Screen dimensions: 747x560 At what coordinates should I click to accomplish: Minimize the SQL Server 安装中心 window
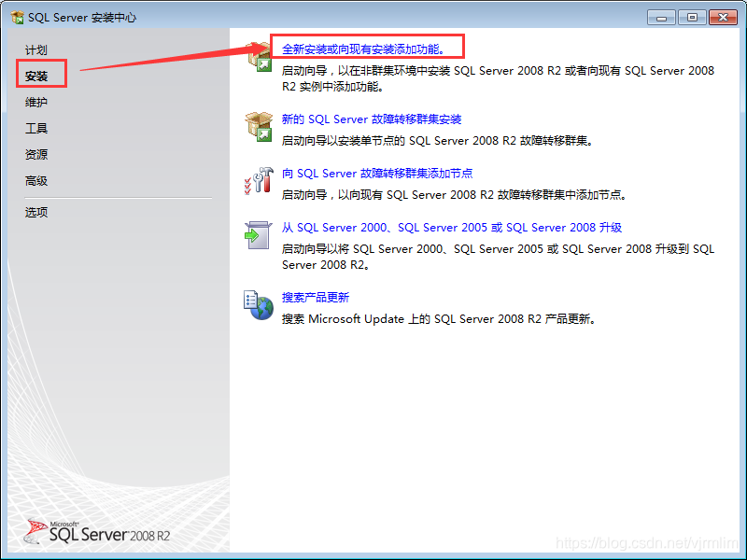coord(661,18)
